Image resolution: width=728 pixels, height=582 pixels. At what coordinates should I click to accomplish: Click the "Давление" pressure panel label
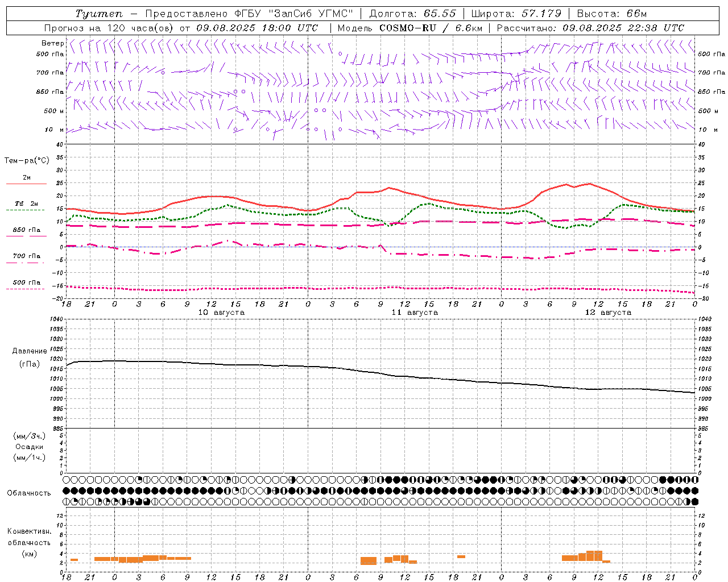30,351
